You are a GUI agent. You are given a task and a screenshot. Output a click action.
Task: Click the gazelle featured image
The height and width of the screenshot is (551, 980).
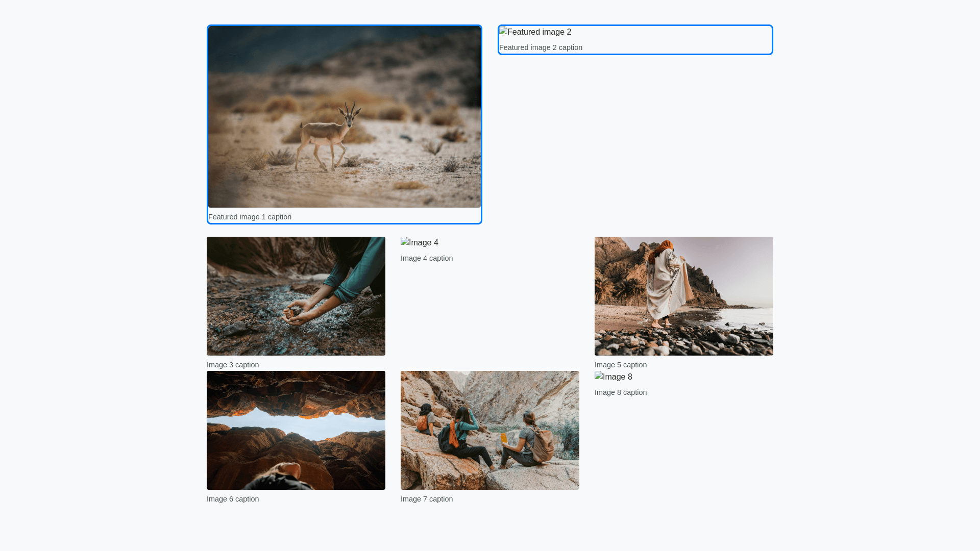(344, 117)
